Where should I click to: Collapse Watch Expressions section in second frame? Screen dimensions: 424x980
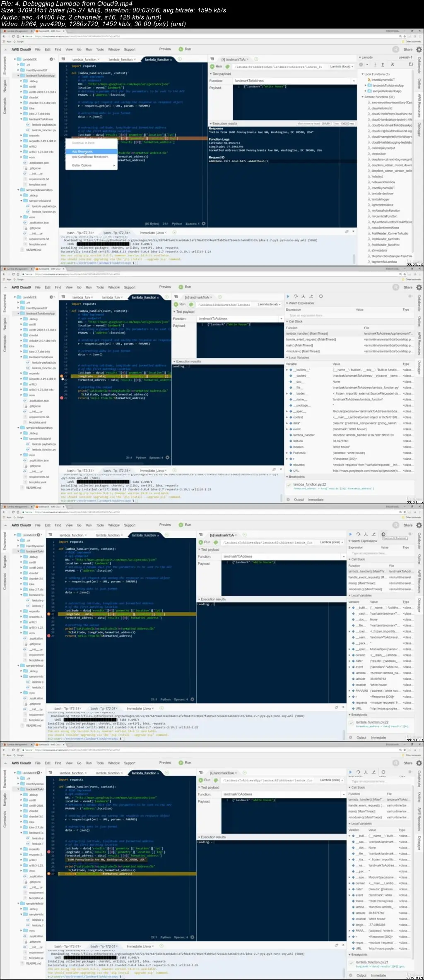[287, 303]
